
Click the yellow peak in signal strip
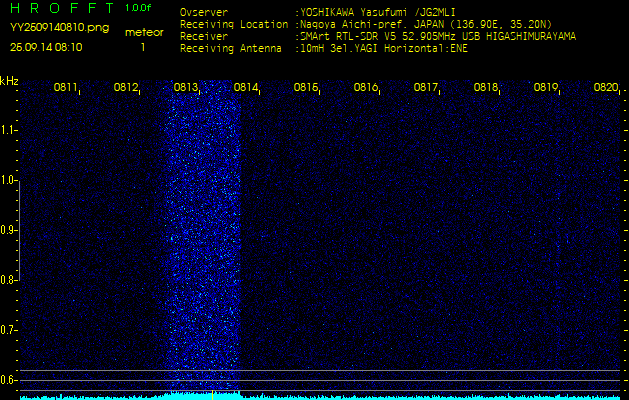(x=212, y=395)
